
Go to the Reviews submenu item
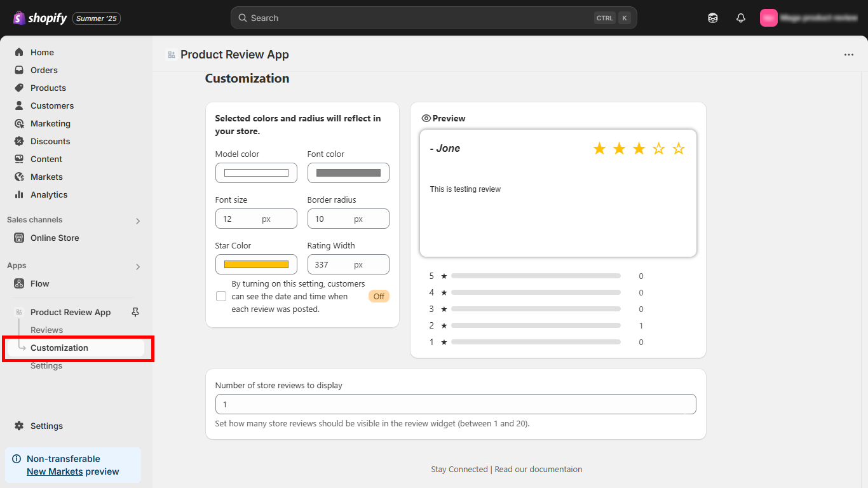click(46, 330)
